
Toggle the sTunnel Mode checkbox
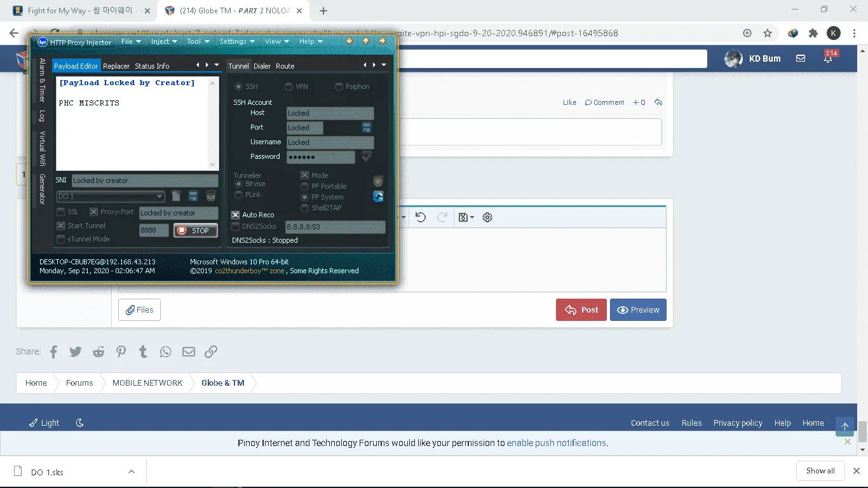point(61,239)
